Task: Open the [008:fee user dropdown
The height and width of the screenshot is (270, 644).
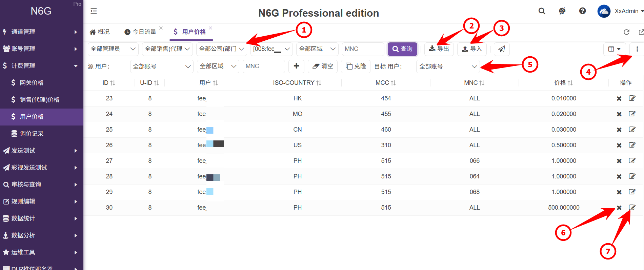Action: point(272,49)
